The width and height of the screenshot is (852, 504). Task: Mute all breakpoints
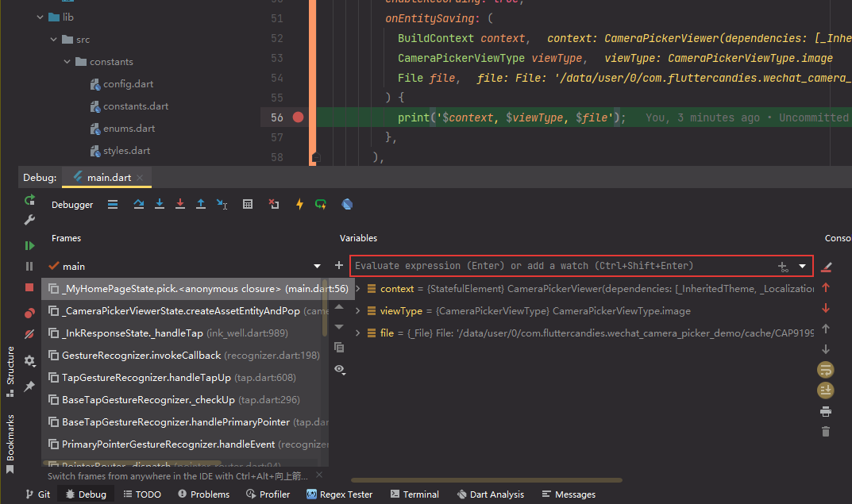click(x=29, y=335)
